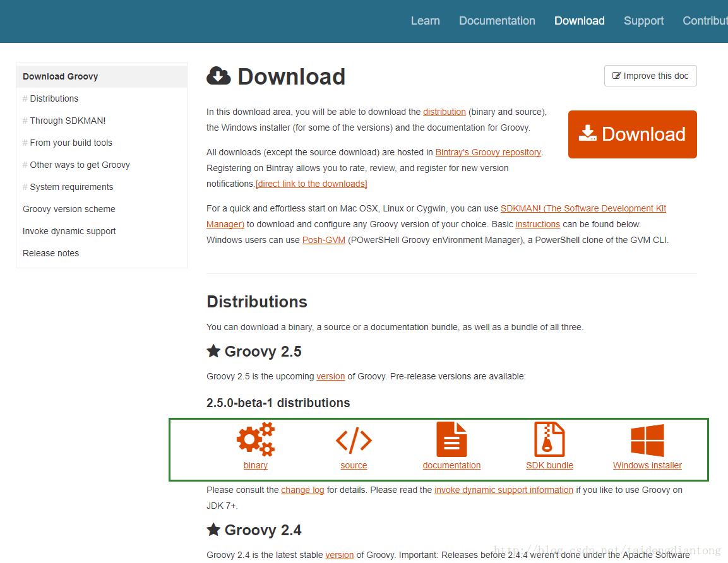The height and width of the screenshot is (563, 728).
Task: Open the binary download link
Action: pyautogui.click(x=256, y=465)
